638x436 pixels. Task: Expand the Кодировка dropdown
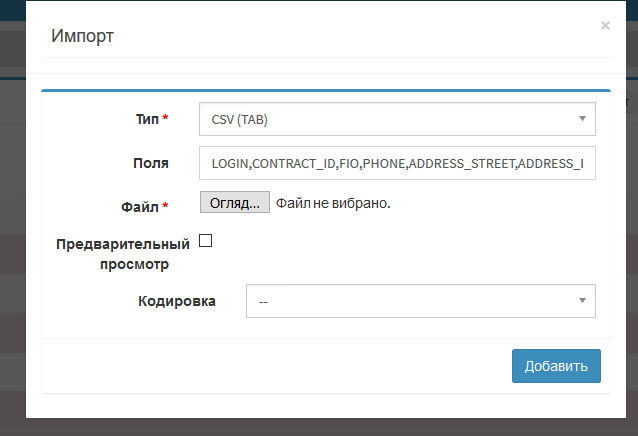420,301
